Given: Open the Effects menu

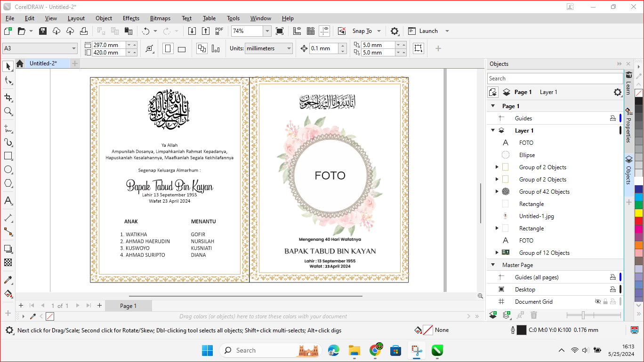Looking at the screenshot, I should pos(131,18).
